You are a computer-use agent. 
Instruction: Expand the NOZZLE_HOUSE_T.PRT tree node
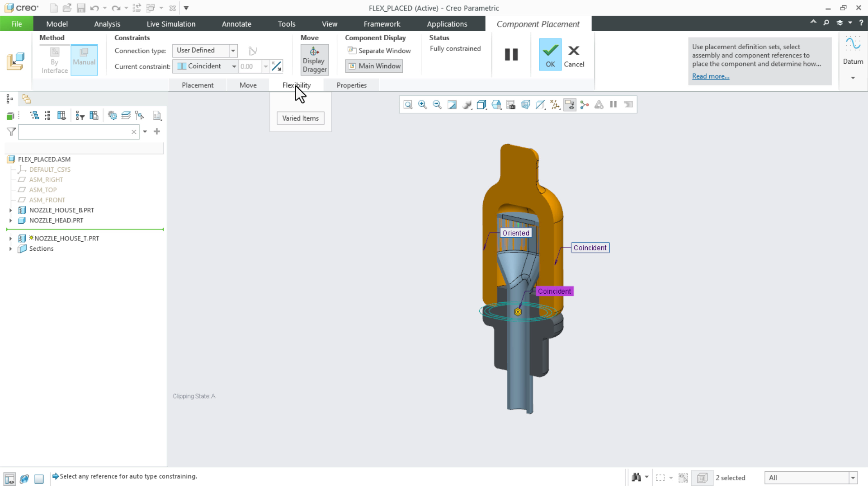click(x=10, y=239)
